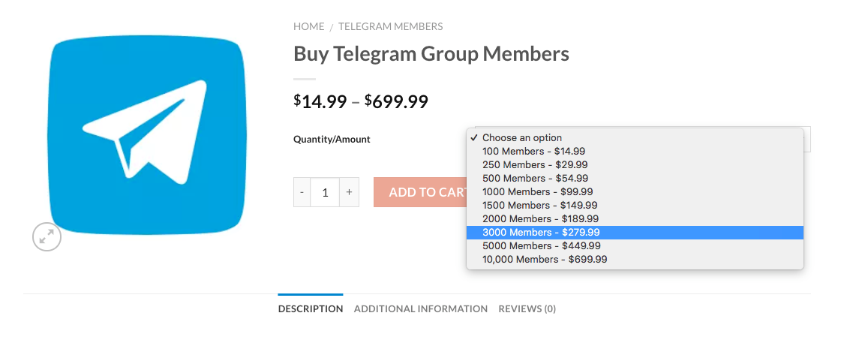Click the image zoom expand icon
The width and height of the screenshot is (868, 337).
pyautogui.click(x=47, y=237)
